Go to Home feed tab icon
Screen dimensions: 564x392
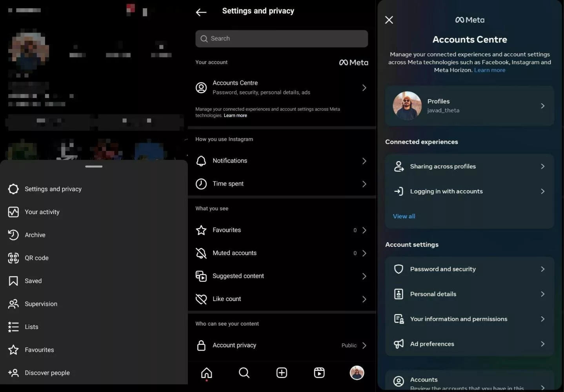207,373
